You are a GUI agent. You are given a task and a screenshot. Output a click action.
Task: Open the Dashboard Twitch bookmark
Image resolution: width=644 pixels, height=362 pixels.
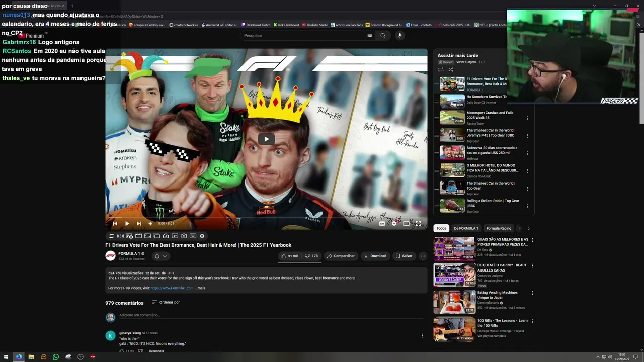(256, 25)
